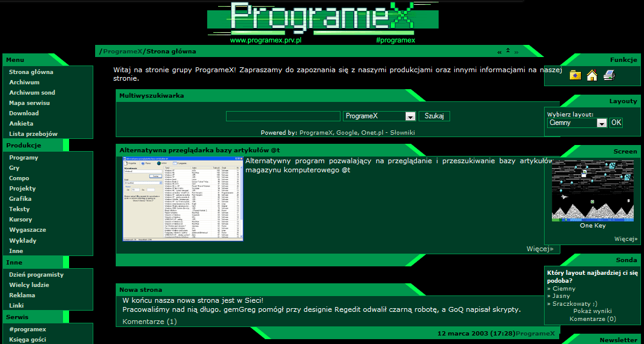Open the Reklama link

click(x=22, y=295)
